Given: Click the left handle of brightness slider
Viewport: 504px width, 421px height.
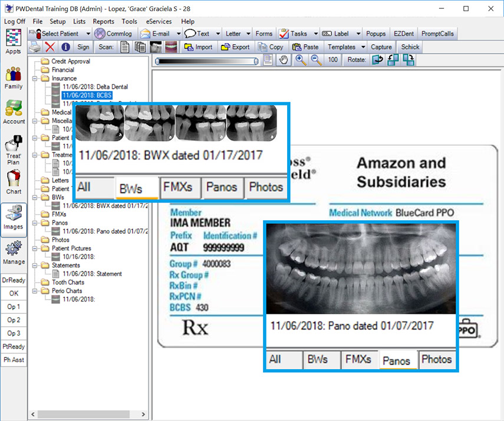Looking at the screenshot, I should click(157, 61).
